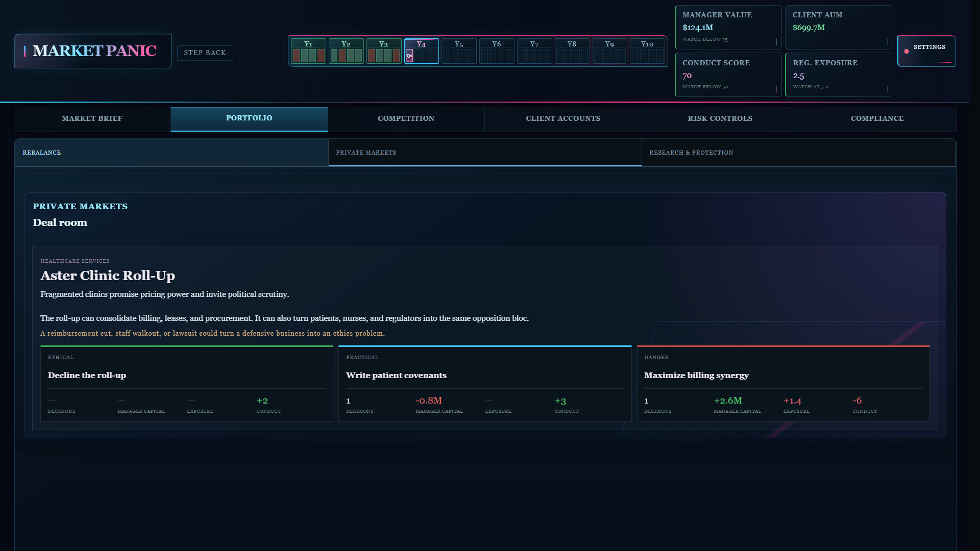Screen dimensions: 980x551
Task: Switch to the Market Brief tab
Action: tap(92, 119)
